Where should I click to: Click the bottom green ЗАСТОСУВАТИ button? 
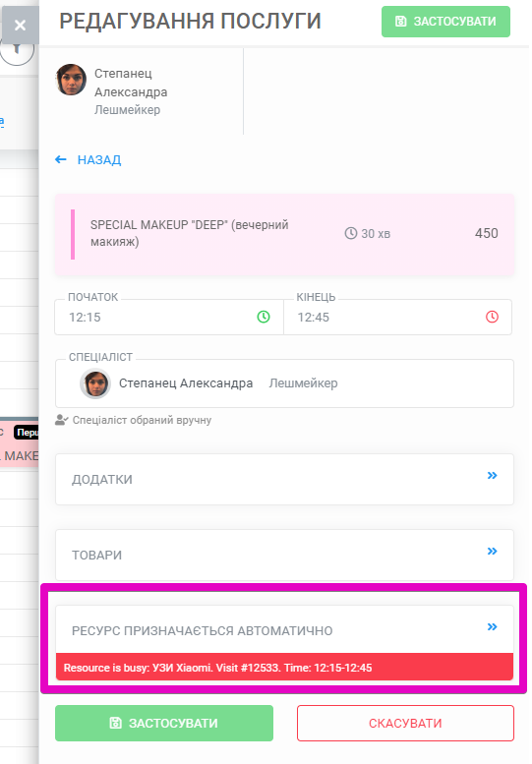tap(164, 723)
